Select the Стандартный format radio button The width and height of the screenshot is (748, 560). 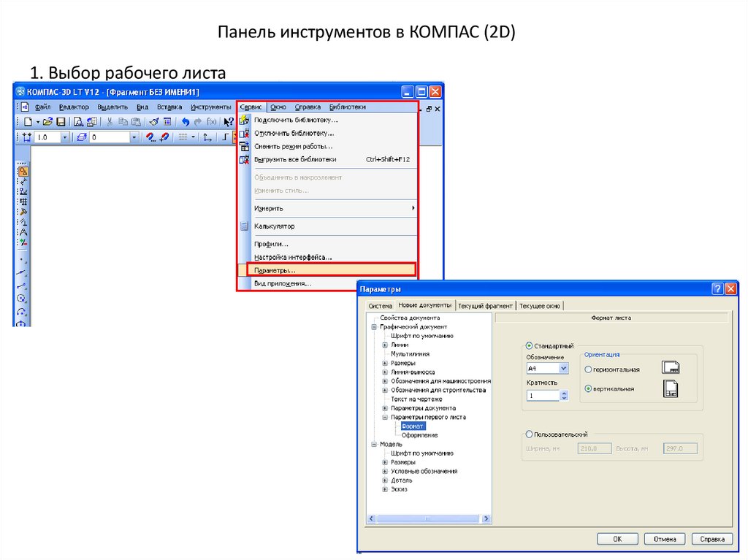[529, 346]
